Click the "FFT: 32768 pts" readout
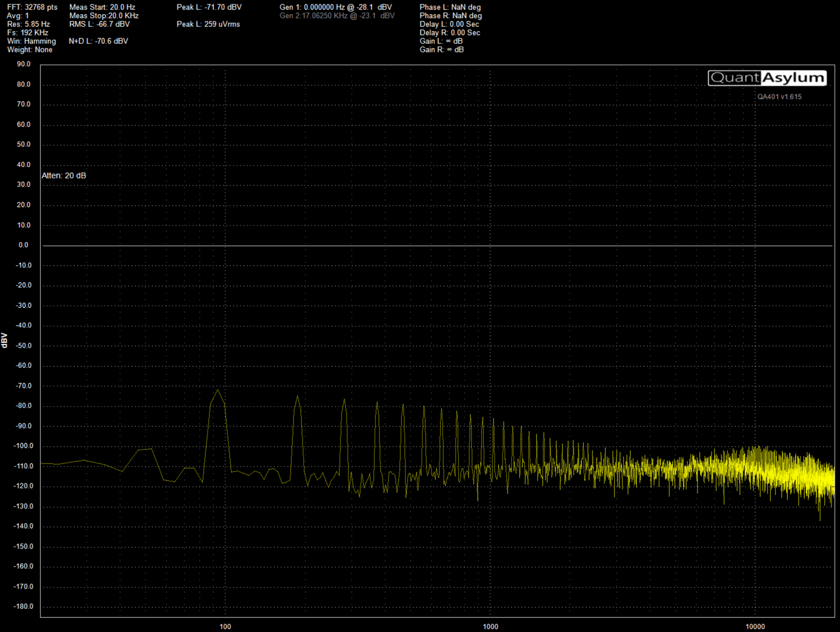The height and width of the screenshot is (632, 840). 32,7
